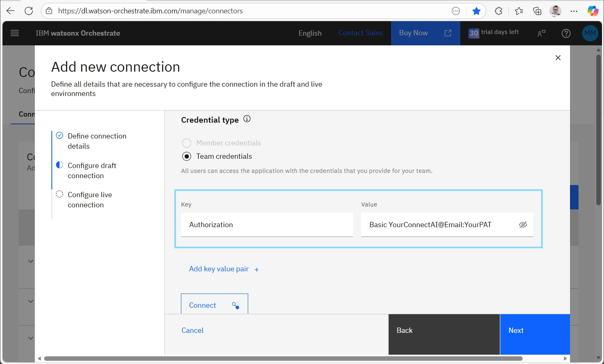Expand the first collapsed row chevron
Image resolution: width=604 pixels, height=364 pixels.
click(x=31, y=261)
